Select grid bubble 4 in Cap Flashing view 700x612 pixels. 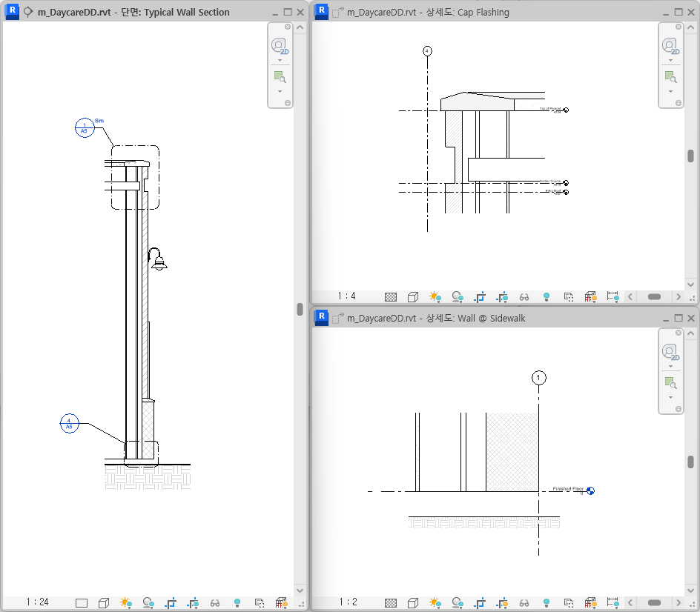coord(427,51)
